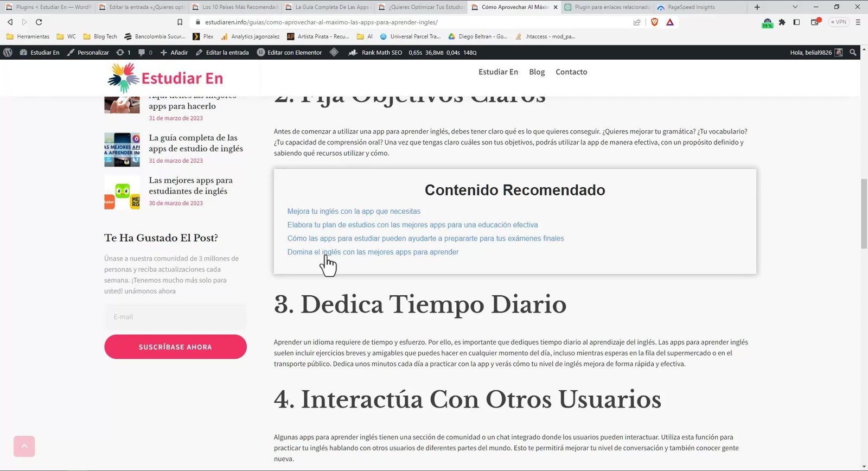The image size is (868, 471).
Task: Click Personalizar in admin bar
Action: click(88, 53)
